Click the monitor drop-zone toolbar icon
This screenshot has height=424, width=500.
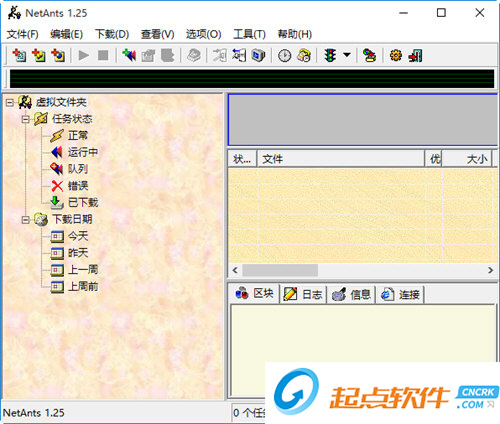click(x=258, y=55)
